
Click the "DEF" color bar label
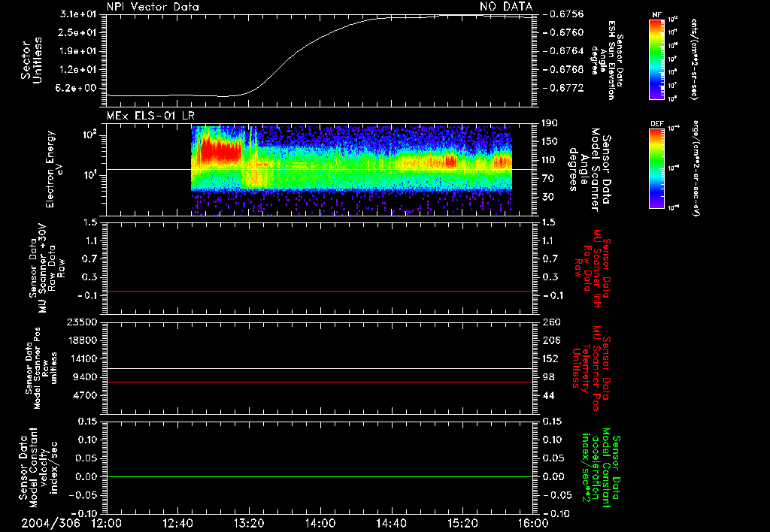point(657,124)
